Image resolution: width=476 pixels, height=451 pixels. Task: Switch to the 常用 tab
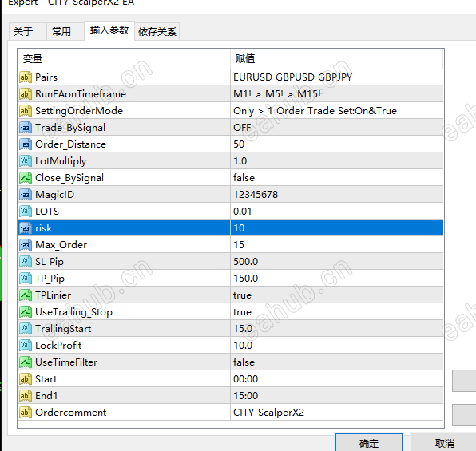click(x=65, y=31)
